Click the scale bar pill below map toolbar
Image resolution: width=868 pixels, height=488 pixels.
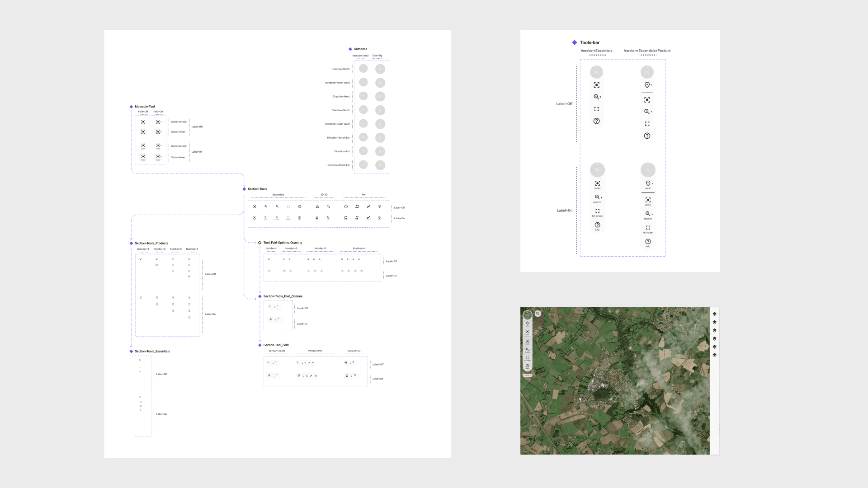pyautogui.click(x=528, y=375)
